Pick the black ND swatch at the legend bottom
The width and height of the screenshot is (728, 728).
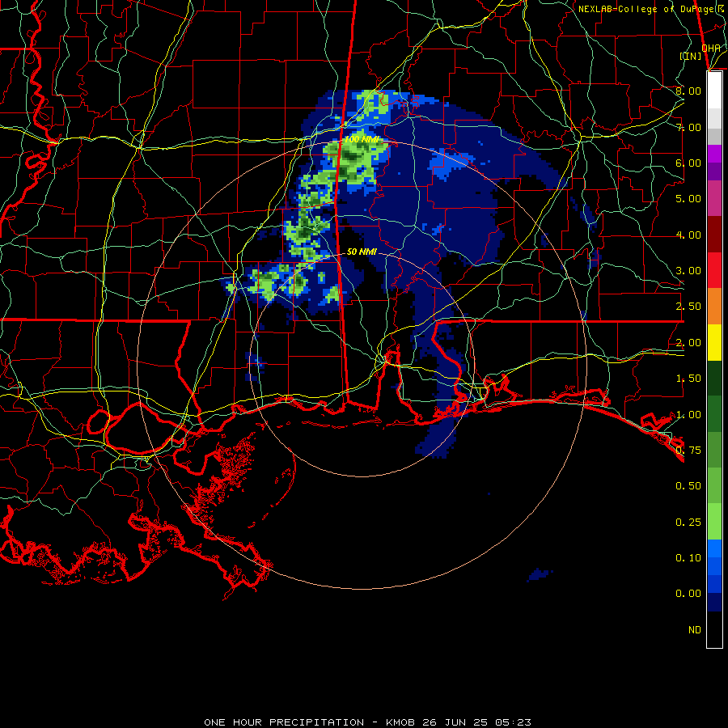point(714,629)
